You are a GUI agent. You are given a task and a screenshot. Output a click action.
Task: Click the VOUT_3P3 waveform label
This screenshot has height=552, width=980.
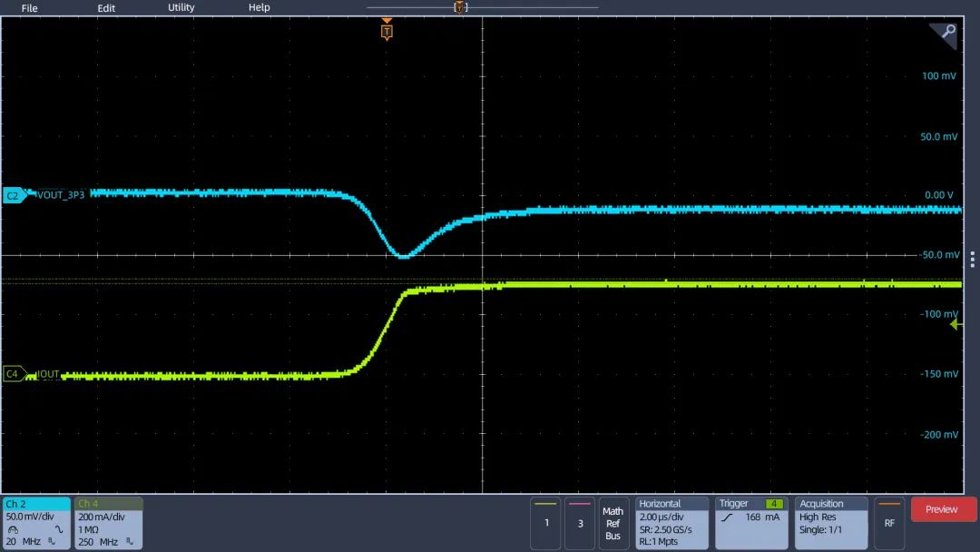coord(61,195)
